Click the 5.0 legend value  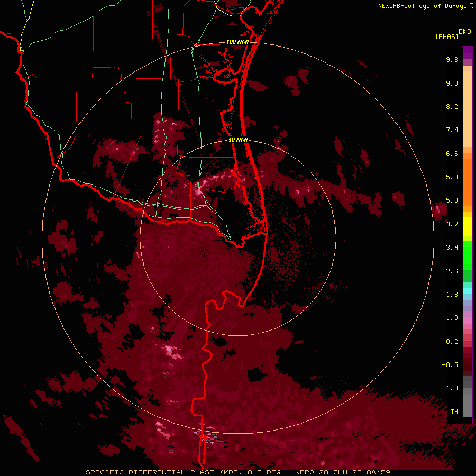(x=452, y=200)
